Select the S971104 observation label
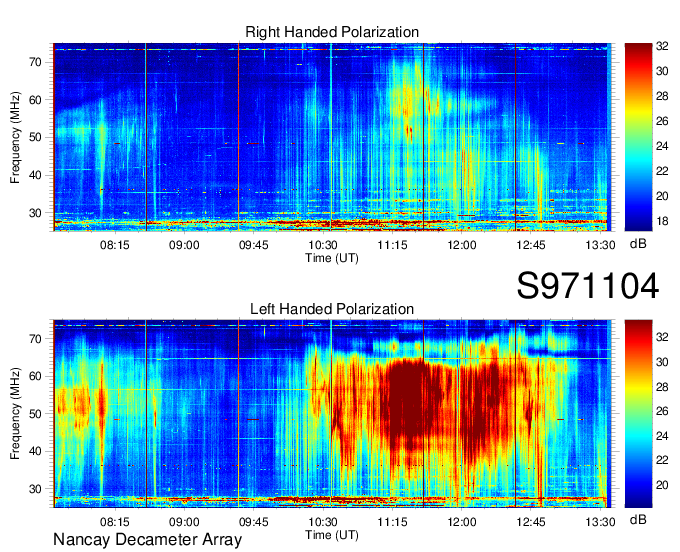The height and width of the screenshot is (552, 680). pyautogui.click(x=588, y=286)
